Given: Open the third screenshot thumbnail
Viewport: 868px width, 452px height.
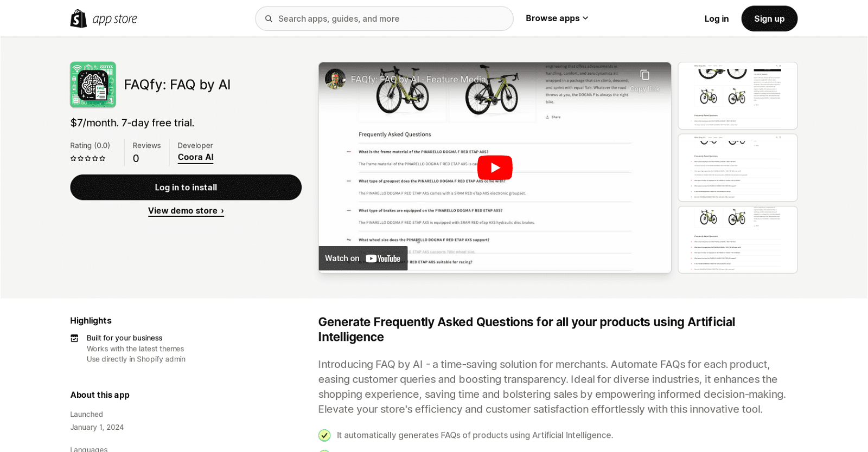Looking at the screenshot, I should [737, 240].
